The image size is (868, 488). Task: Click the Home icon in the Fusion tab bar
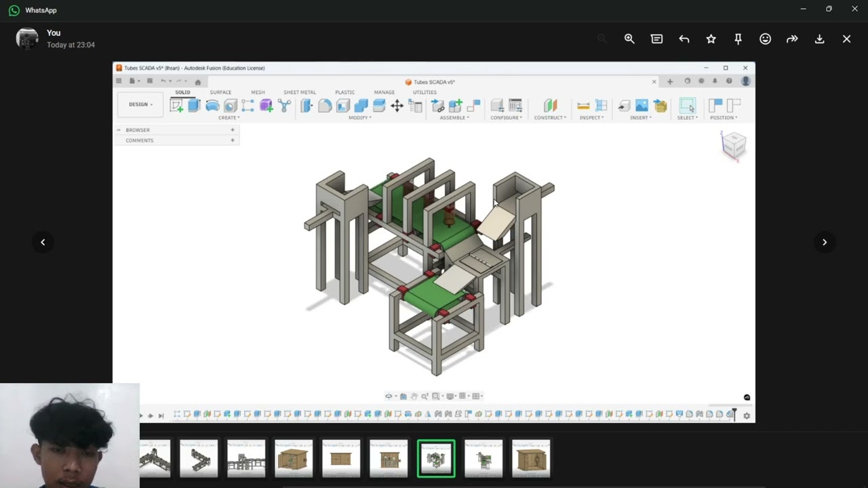[198, 82]
